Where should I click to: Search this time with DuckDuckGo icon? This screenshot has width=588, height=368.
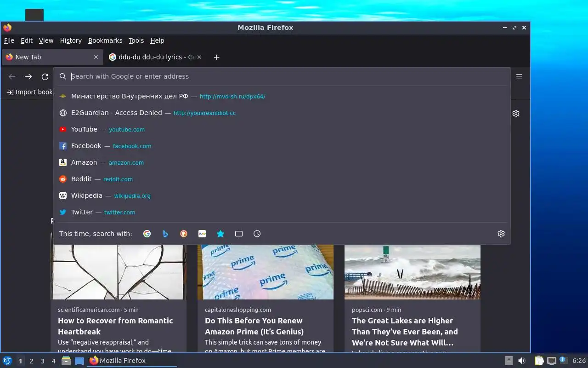tap(184, 234)
